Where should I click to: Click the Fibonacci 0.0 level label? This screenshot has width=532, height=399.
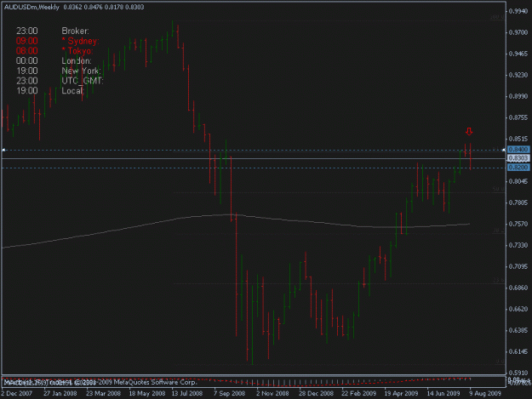coord(500,362)
